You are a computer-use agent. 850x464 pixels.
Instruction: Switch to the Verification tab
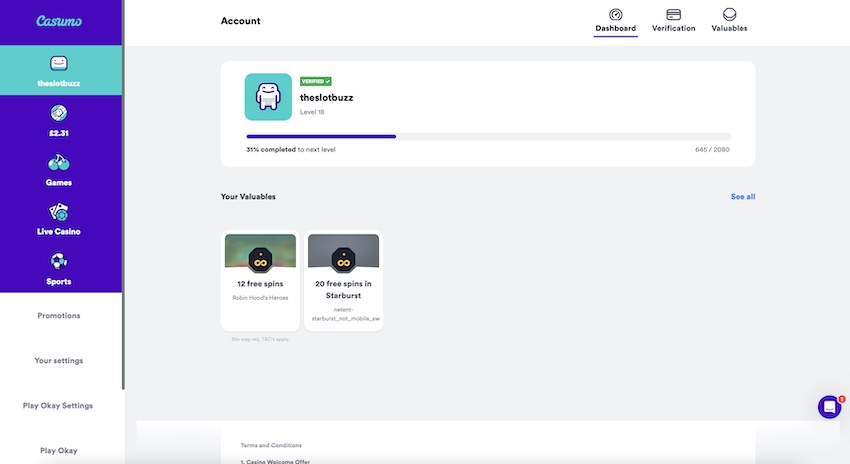coord(673,21)
